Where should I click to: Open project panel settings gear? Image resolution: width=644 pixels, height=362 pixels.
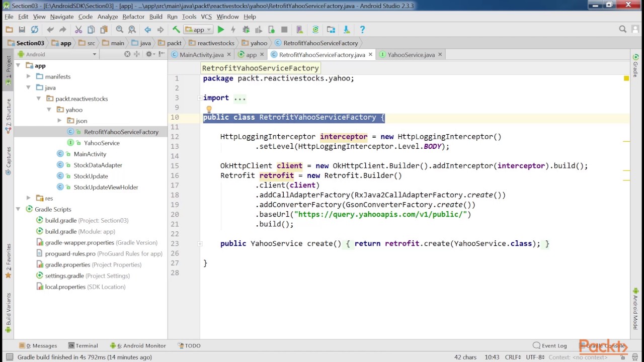point(149,54)
